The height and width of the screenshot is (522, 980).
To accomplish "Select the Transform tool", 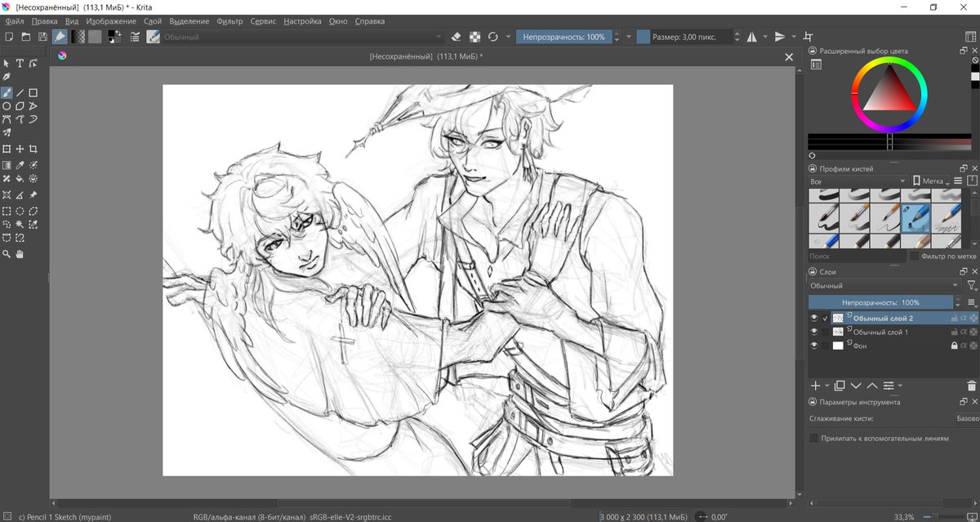I will pos(7,149).
